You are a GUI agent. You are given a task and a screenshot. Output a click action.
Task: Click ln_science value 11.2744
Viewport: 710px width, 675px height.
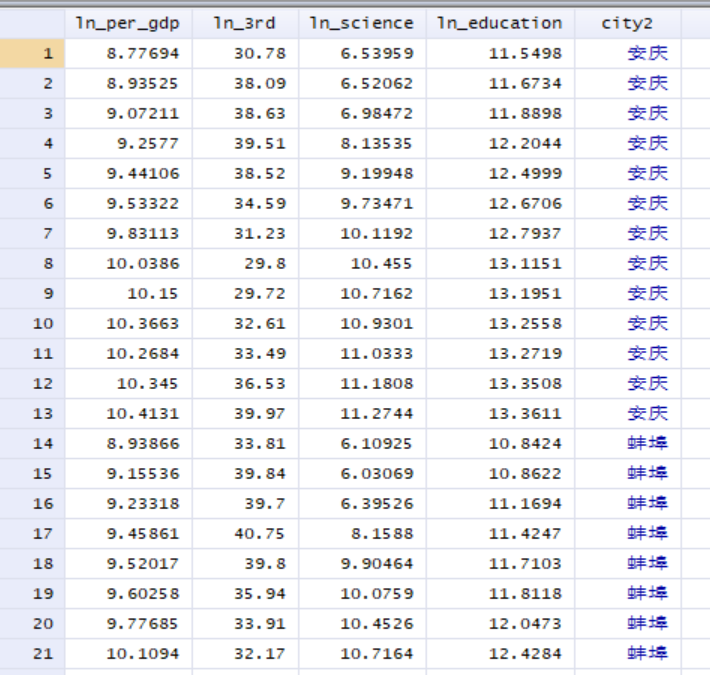[377, 413]
